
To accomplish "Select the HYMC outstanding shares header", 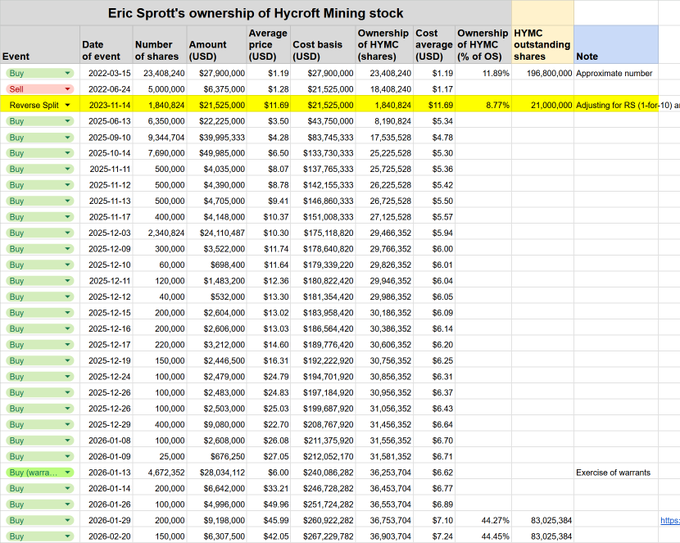I will [x=543, y=45].
